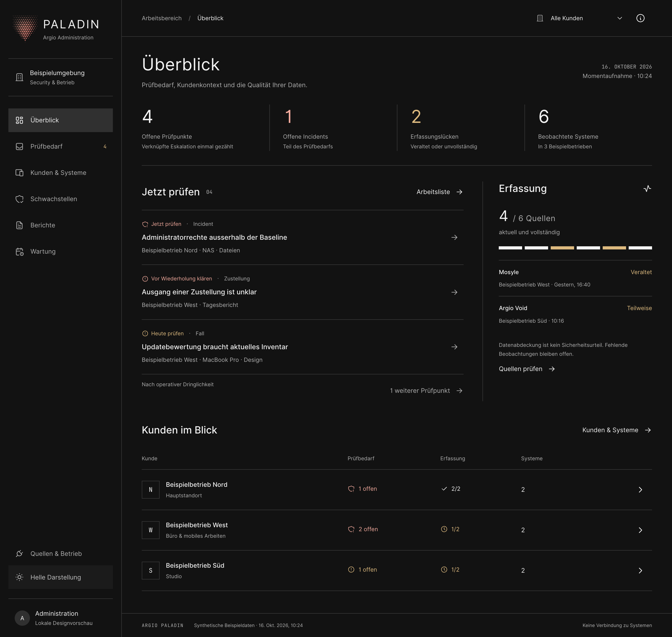Viewport: 672px width, 637px height.
Task: Open Kunden & Systeme link above table
Action: 617,430
